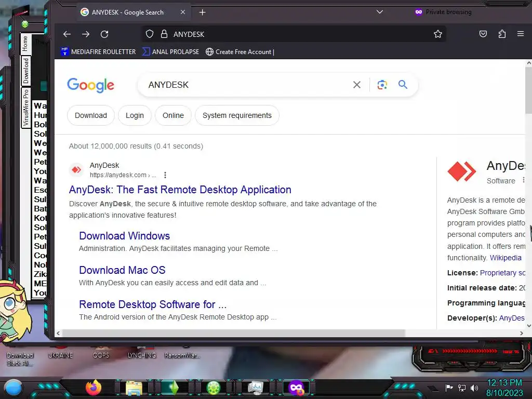Screen dimensions: 532x399
Task: Open File Explorer folder on the taskbar
Action: [x=134, y=388]
